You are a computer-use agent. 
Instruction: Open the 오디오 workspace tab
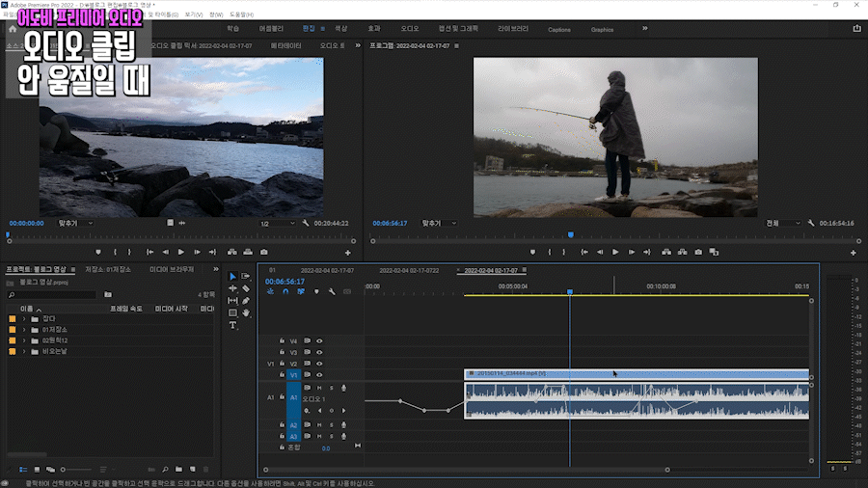click(410, 29)
